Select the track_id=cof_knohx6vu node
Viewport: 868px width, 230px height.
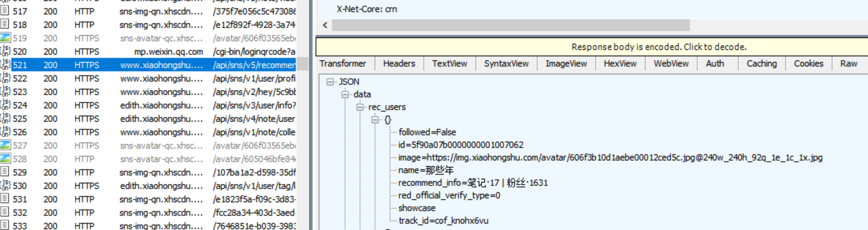(443, 221)
